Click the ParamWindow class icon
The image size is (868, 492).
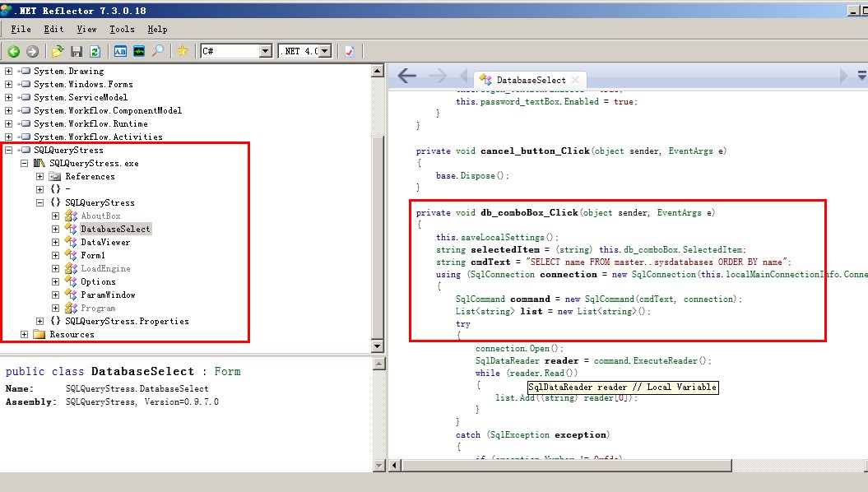71,295
